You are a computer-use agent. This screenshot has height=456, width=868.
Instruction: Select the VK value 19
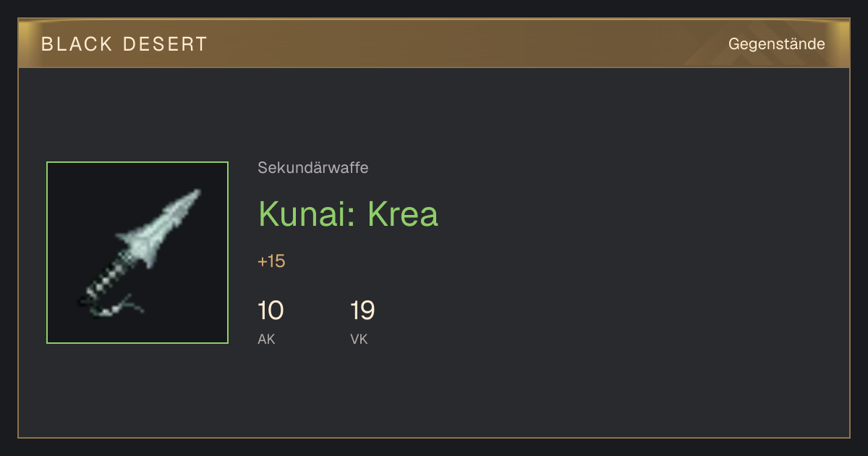coord(362,311)
